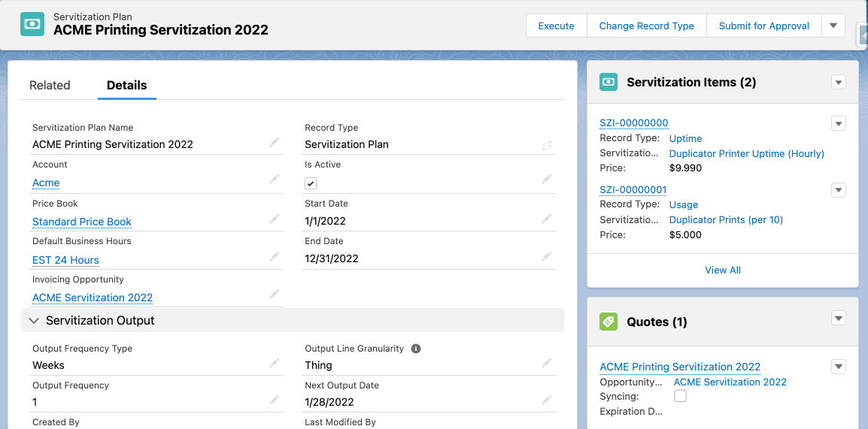This screenshot has width=868, height=429.
Task: Edit the Account field pencil icon
Action: coord(275,179)
